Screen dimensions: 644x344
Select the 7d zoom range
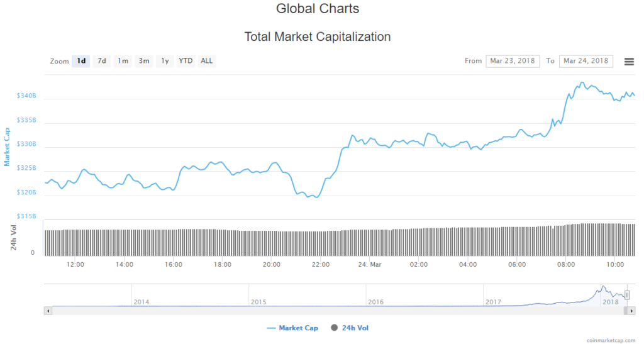point(101,61)
